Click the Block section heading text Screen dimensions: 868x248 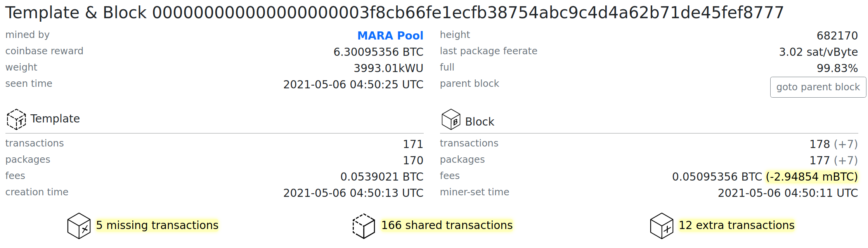[480, 122]
